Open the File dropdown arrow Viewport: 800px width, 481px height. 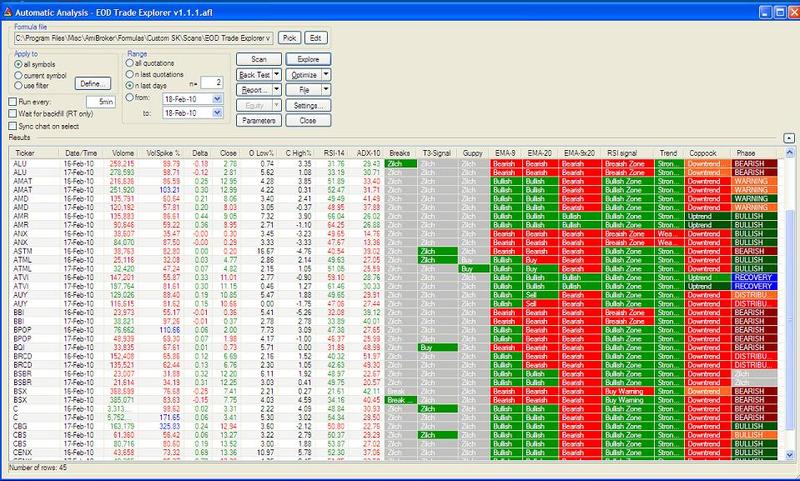coord(326,90)
